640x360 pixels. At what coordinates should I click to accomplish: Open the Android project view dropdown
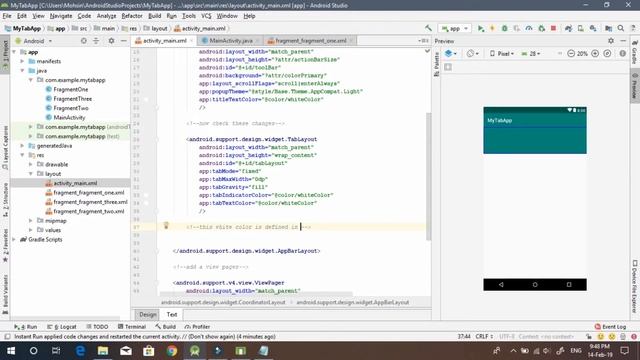(x=33, y=41)
